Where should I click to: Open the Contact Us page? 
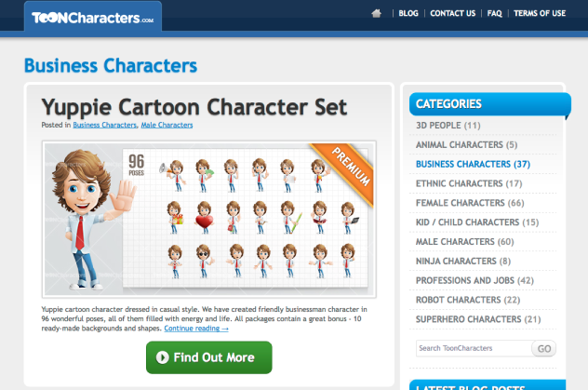(x=452, y=14)
